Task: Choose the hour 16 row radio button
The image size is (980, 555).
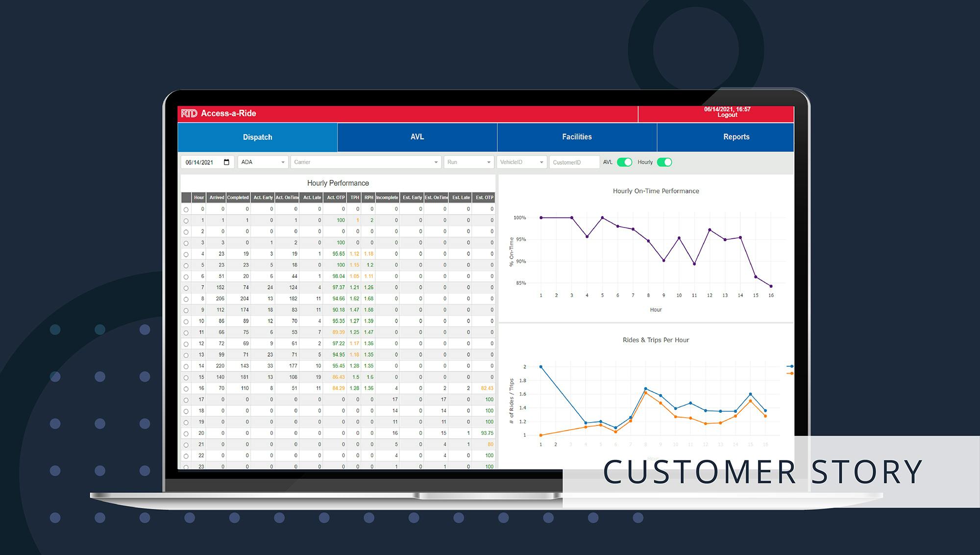Action: click(x=186, y=389)
